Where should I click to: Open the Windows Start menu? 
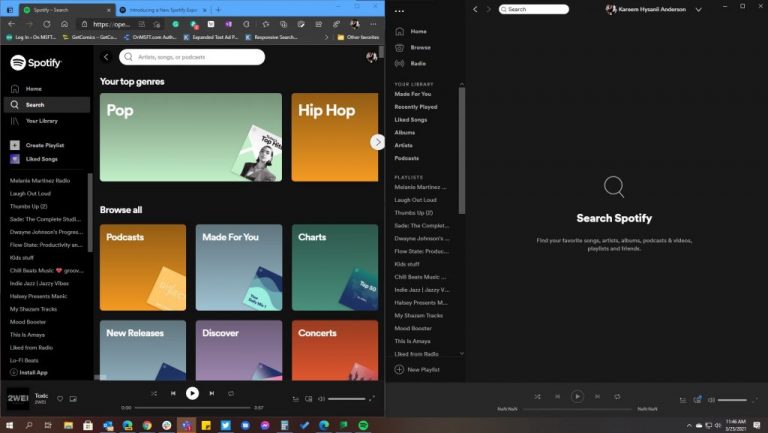click(9, 425)
